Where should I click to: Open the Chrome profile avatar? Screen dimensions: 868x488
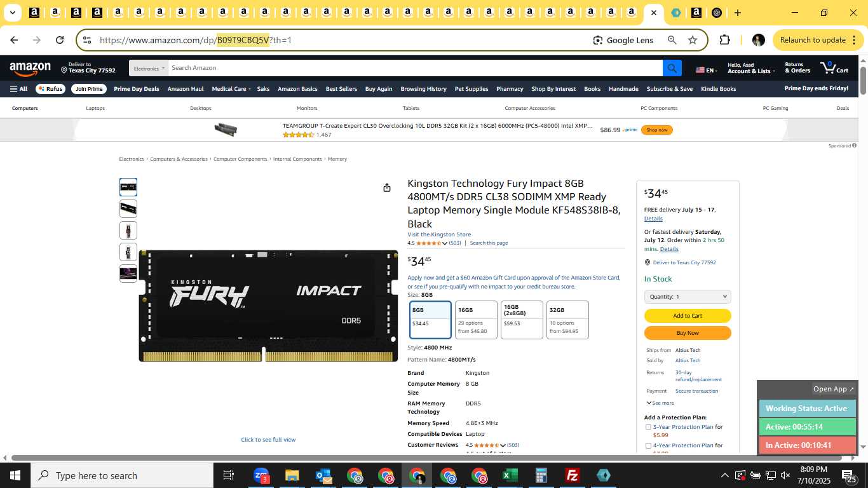(758, 40)
